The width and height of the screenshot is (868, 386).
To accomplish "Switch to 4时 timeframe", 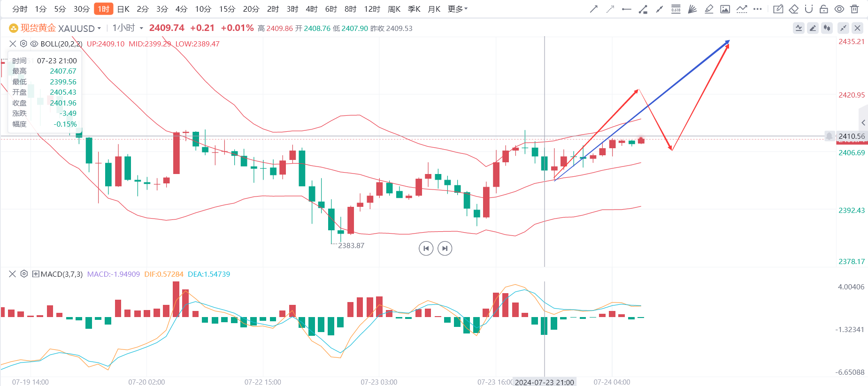I will pos(312,9).
